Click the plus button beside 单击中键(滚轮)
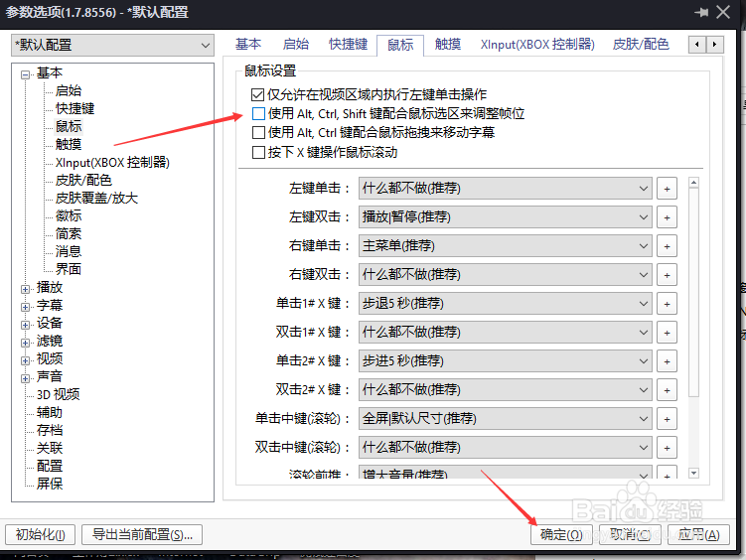This screenshot has width=746, height=560. (x=667, y=419)
